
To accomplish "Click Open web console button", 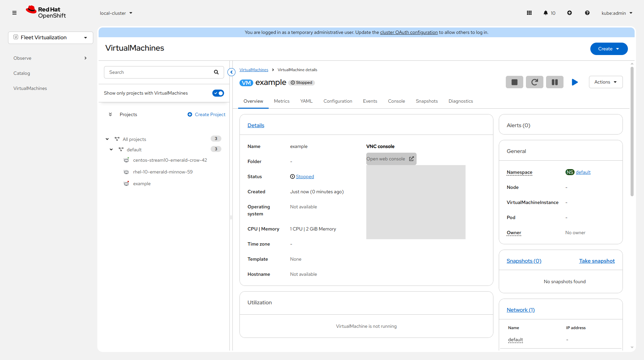I will [x=391, y=159].
